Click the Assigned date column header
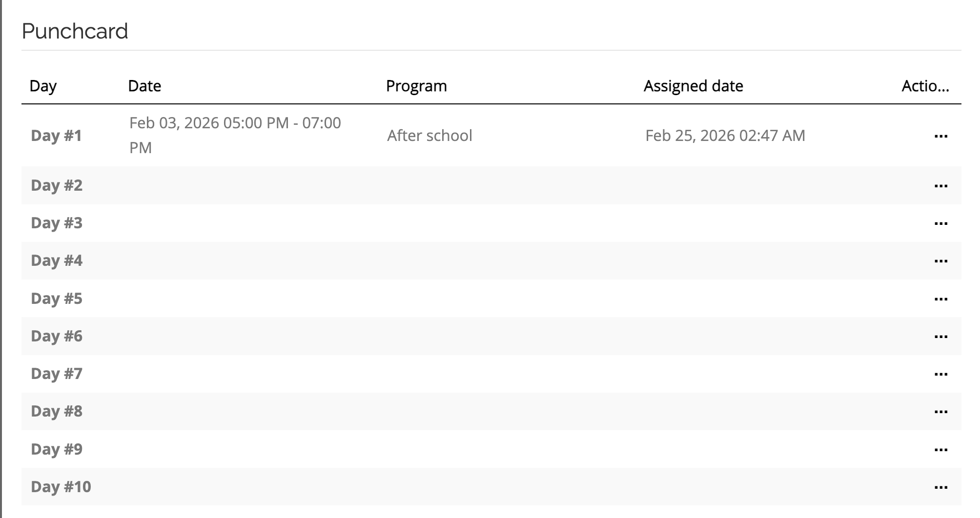 (x=693, y=86)
